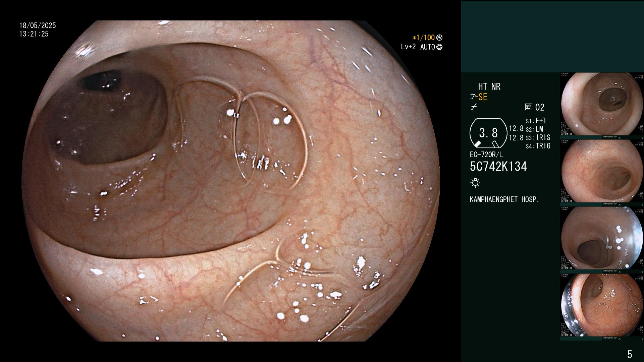Screen dimensions: 644x362
Task: Click the image counter value 02
Action: (x=540, y=107)
